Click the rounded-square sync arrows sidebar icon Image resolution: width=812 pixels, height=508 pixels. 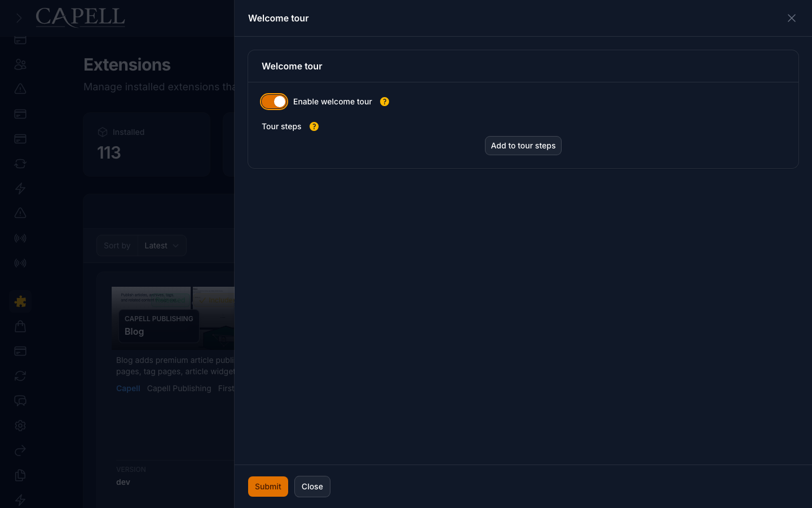(x=20, y=164)
